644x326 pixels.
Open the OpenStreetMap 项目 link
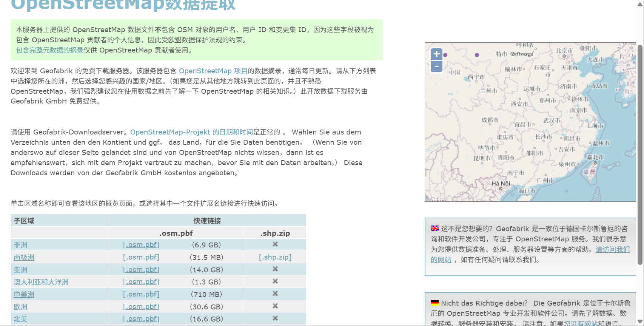pyautogui.click(x=213, y=71)
